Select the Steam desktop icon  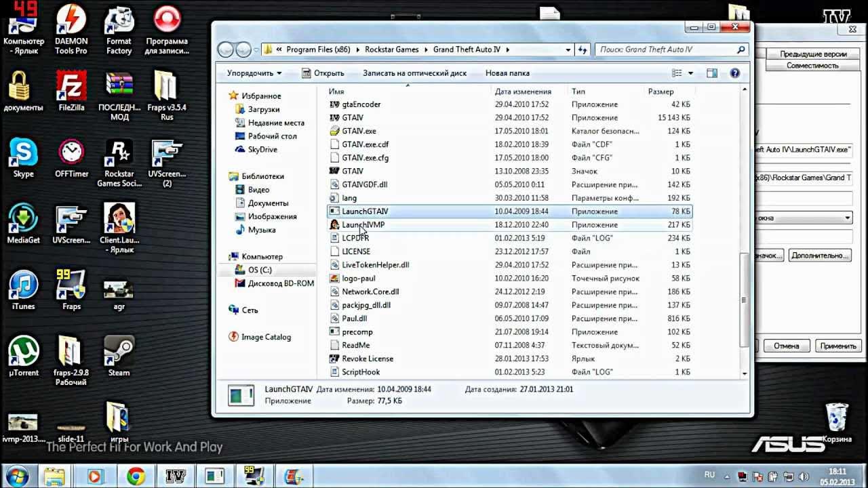pos(119,357)
